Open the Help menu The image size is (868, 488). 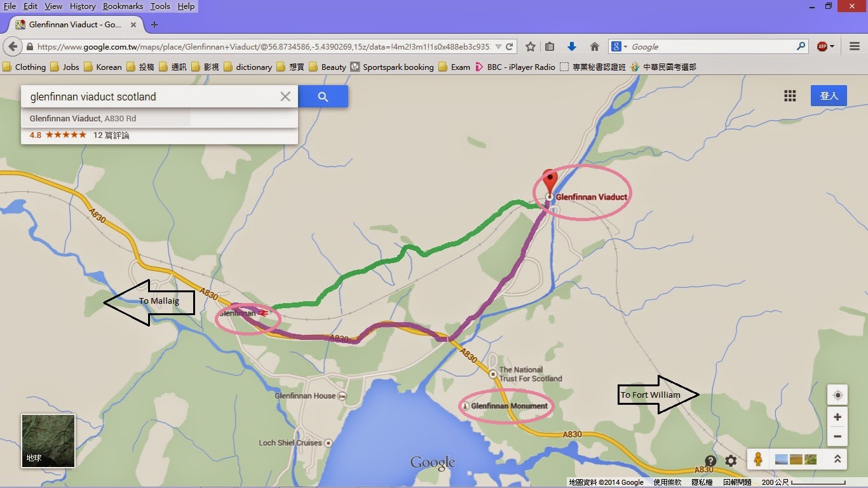186,6
